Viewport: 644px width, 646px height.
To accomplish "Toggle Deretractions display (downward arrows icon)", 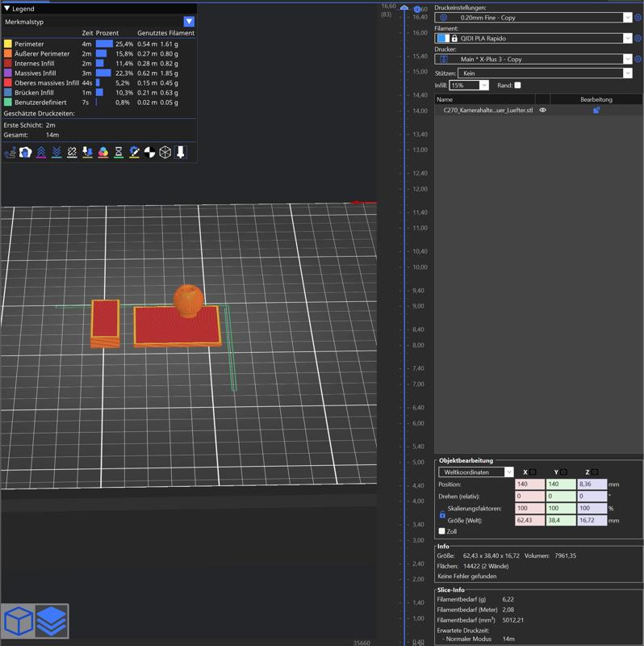I will tap(56, 152).
